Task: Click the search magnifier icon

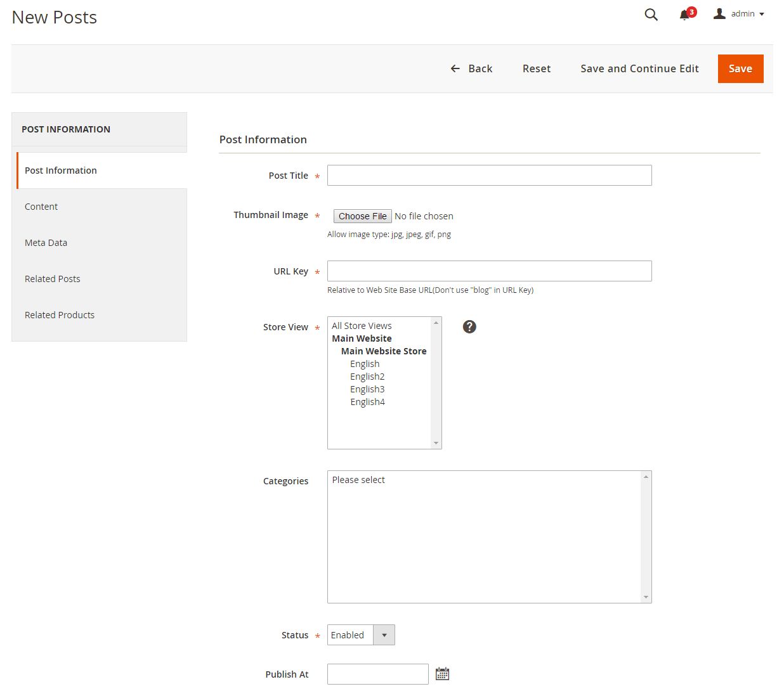Action: click(x=651, y=15)
